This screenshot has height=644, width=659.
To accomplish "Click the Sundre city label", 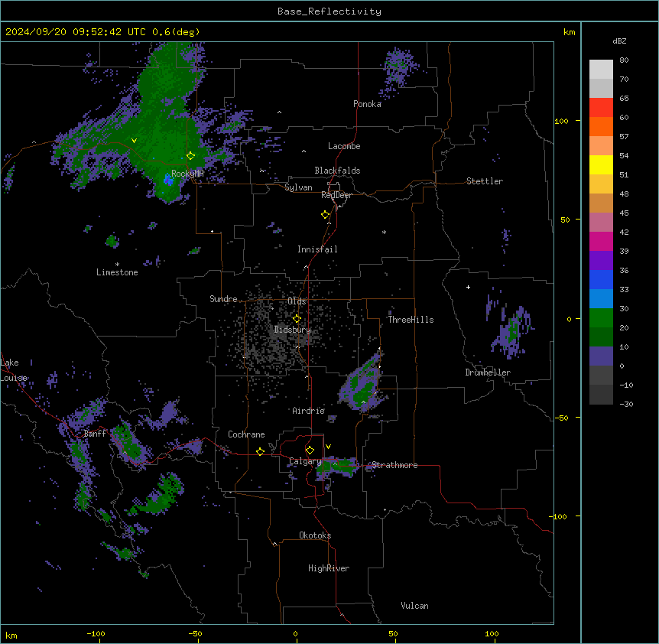I will pyautogui.click(x=223, y=299).
